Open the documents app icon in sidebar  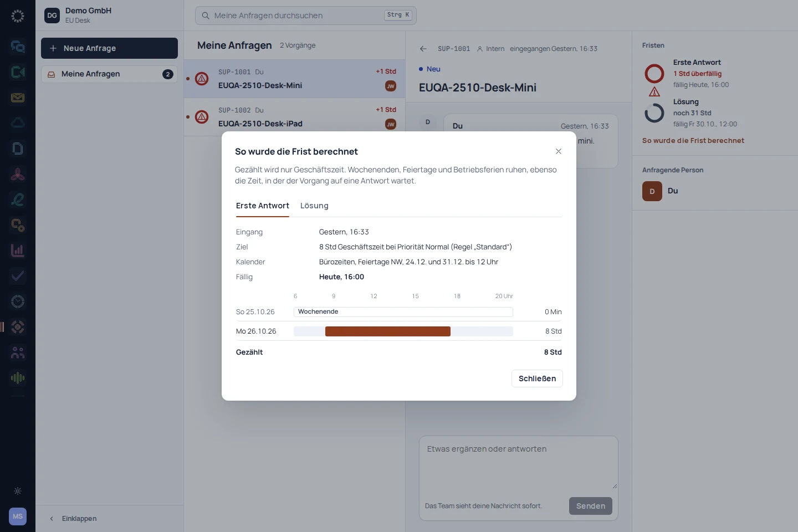click(18, 149)
